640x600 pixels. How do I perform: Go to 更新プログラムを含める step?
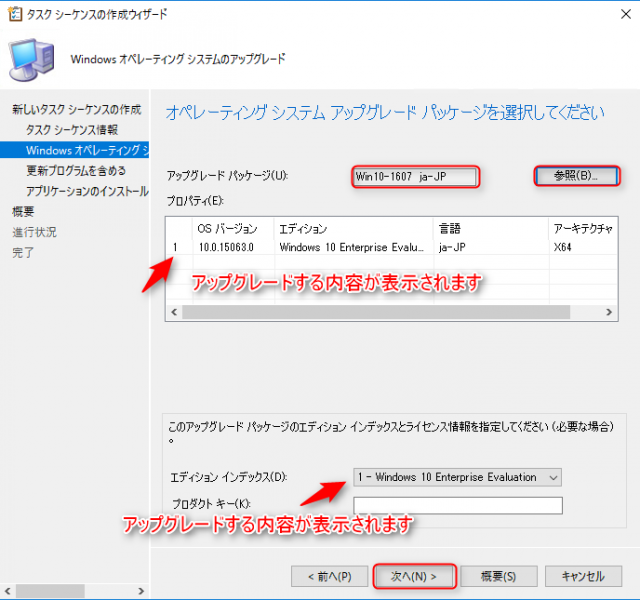76,171
